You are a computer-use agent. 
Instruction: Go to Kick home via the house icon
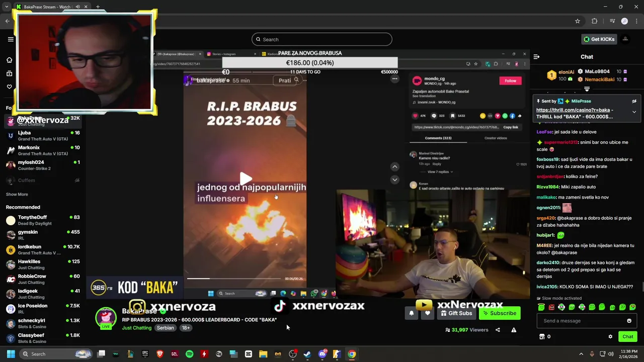pyautogui.click(x=9, y=60)
